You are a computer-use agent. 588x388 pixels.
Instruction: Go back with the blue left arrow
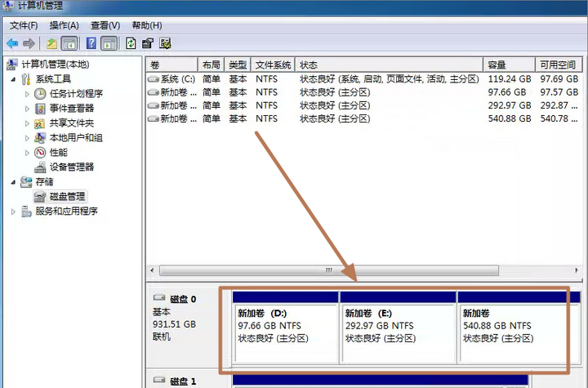tap(12, 43)
